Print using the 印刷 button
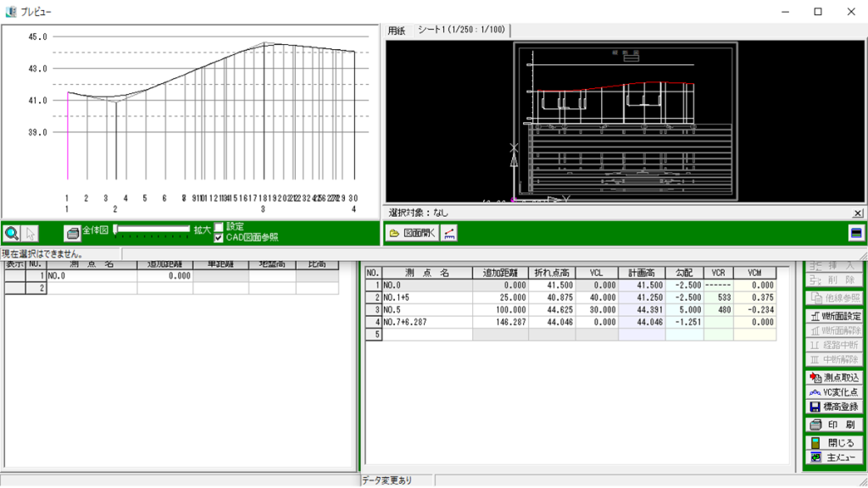This screenshot has height=488, width=868. coord(833,424)
